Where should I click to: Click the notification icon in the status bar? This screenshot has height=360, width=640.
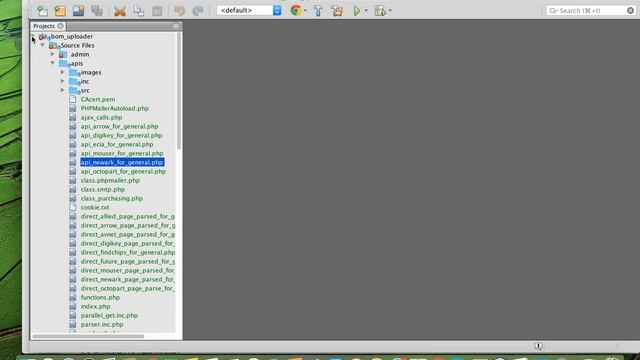coord(538,346)
